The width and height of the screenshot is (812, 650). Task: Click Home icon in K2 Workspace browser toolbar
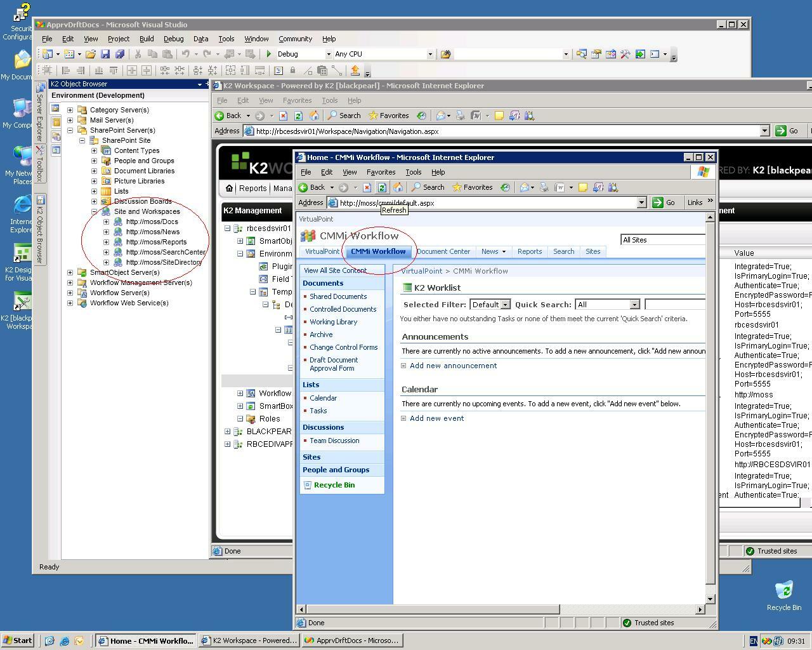[314, 116]
